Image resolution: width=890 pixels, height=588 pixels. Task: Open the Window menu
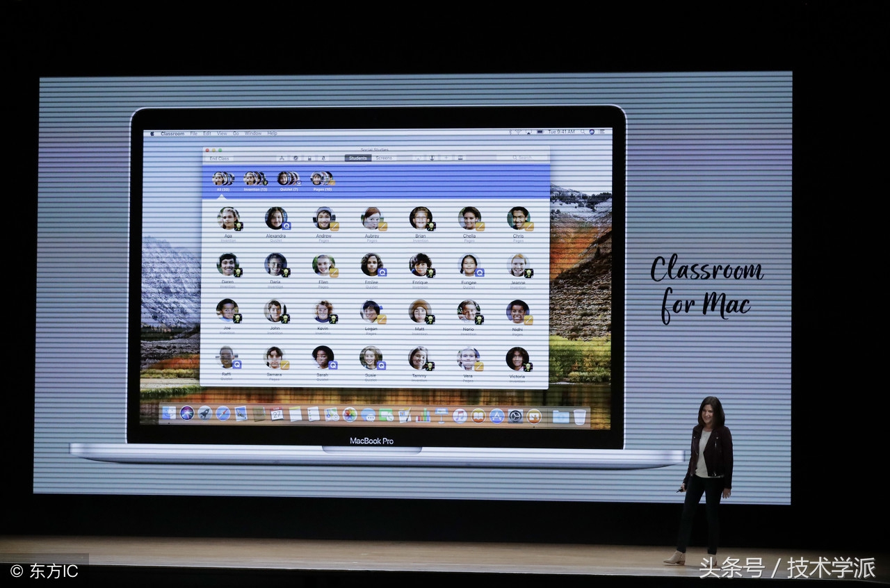(253, 133)
